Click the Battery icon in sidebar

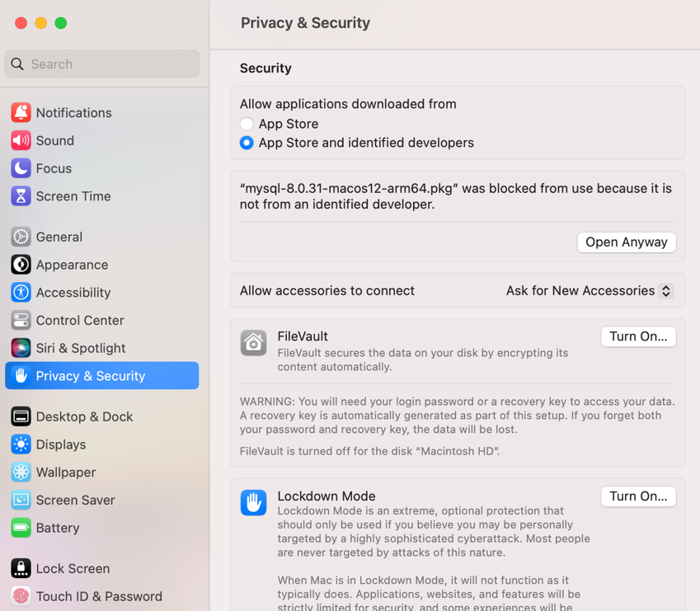point(21,528)
